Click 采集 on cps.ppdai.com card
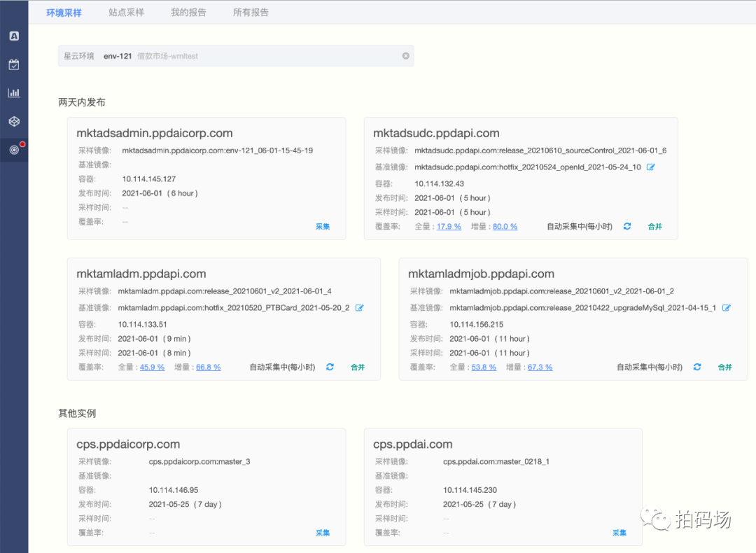 coord(619,533)
